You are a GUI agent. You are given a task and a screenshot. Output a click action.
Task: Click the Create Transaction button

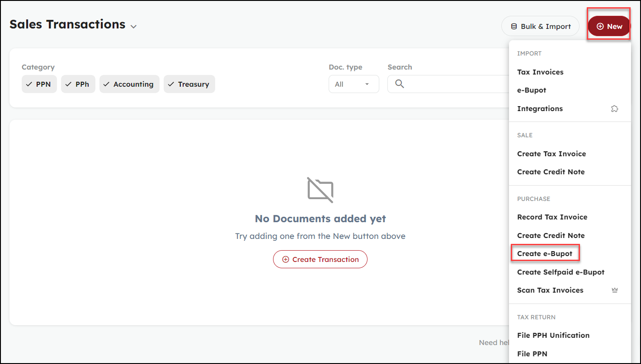320,260
